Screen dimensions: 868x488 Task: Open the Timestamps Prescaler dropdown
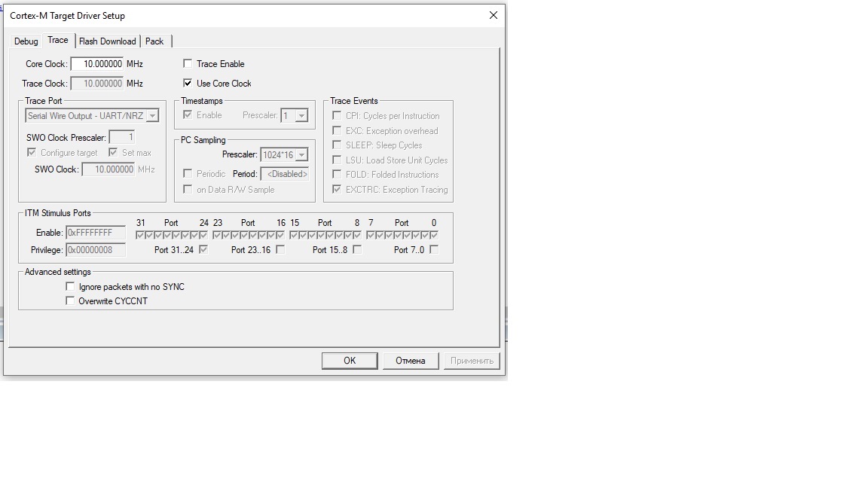[x=301, y=116]
